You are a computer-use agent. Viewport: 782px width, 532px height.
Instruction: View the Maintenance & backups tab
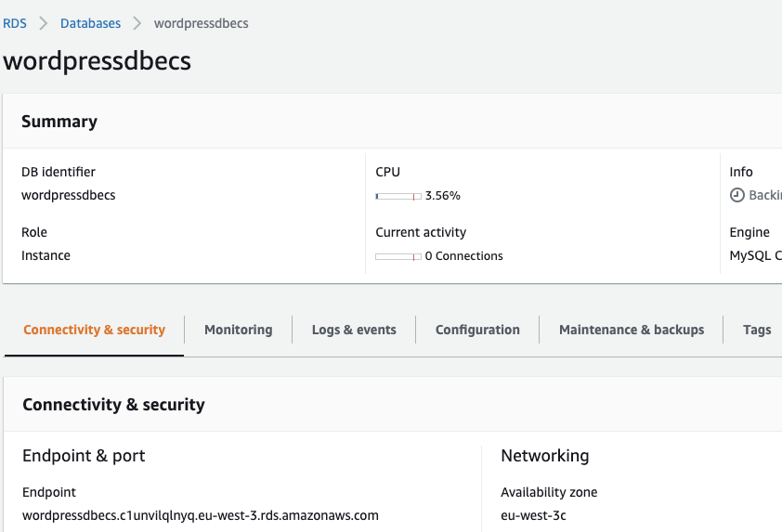click(x=632, y=330)
